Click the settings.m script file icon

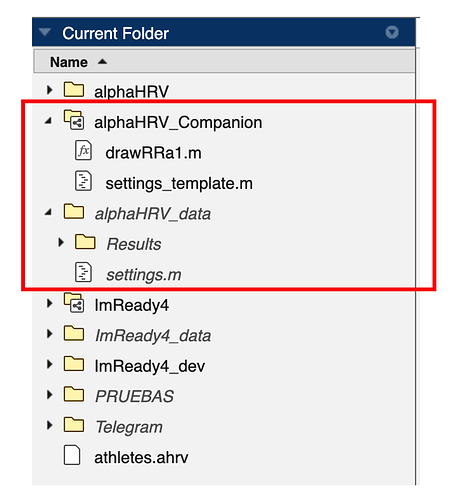(83, 272)
